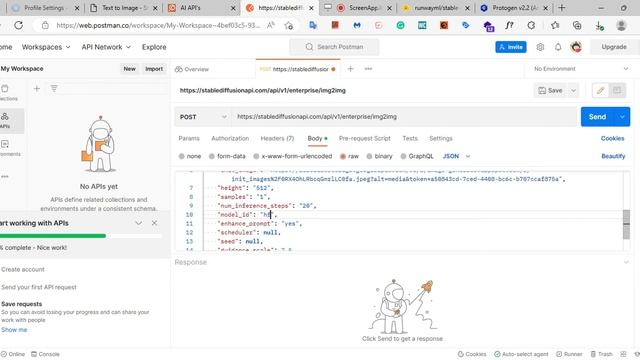Add a new request tab
This screenshot has width=640, height=360.
coord(350,69)
